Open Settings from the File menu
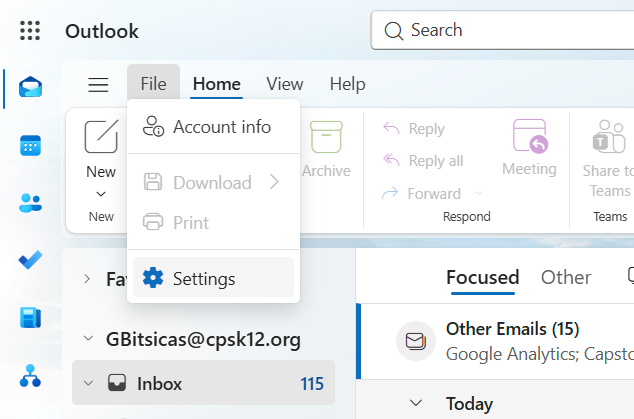The image size is (634, 419). coord(213,278)
